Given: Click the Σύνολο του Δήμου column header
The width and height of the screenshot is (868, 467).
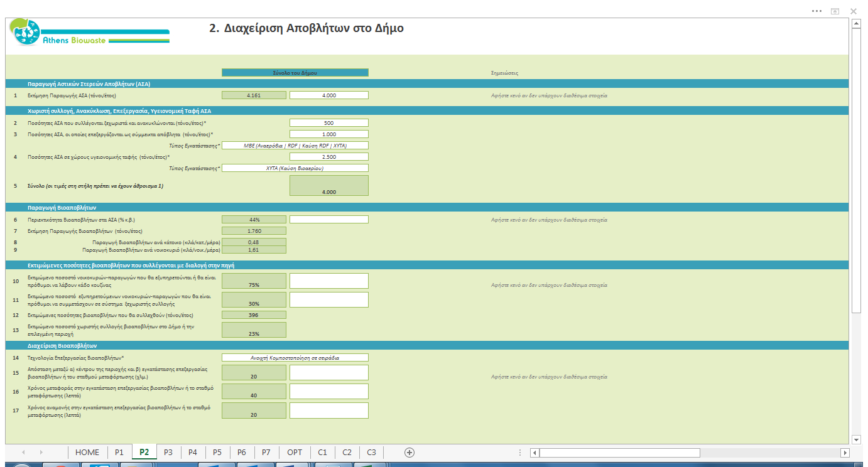Looking at the screenshot, I should 295,73.
